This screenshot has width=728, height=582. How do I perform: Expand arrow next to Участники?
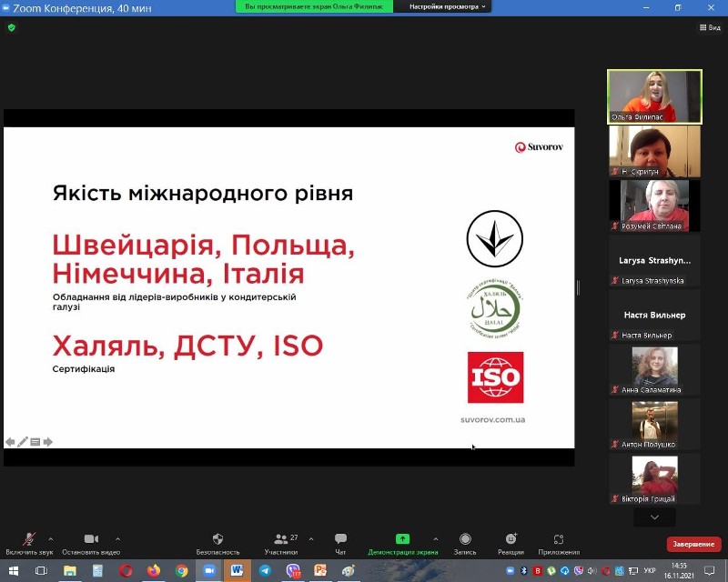point(311,539)
